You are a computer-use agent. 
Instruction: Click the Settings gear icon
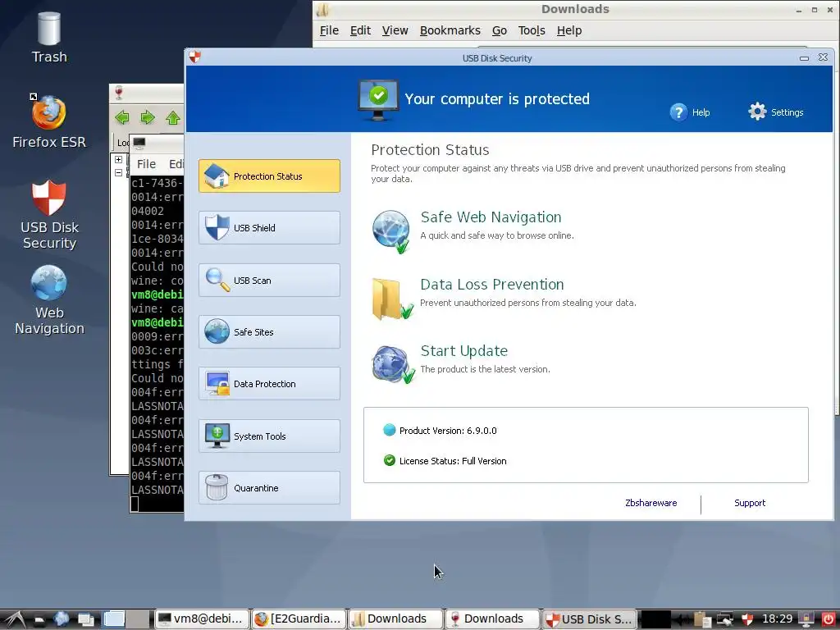[x=757, y=112]
